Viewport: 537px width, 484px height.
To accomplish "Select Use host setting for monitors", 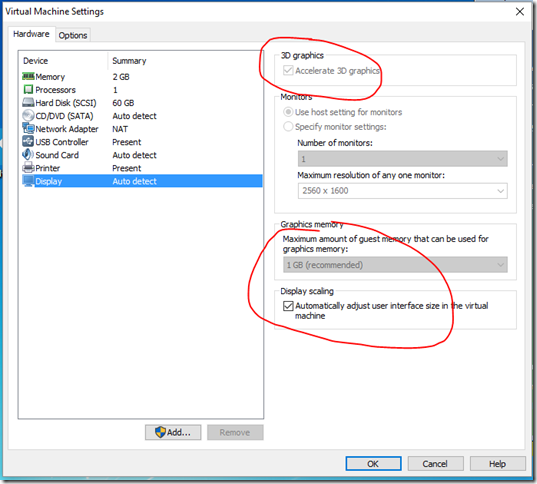I will coord(288,112).
